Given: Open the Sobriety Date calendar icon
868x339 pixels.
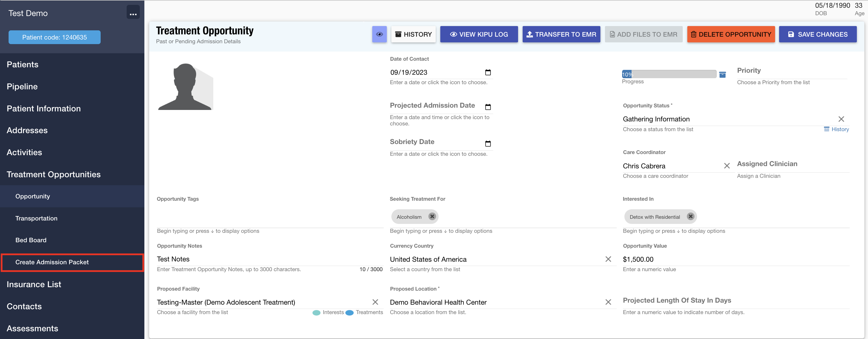Looking at the screenshot, I should pos(488,143).
